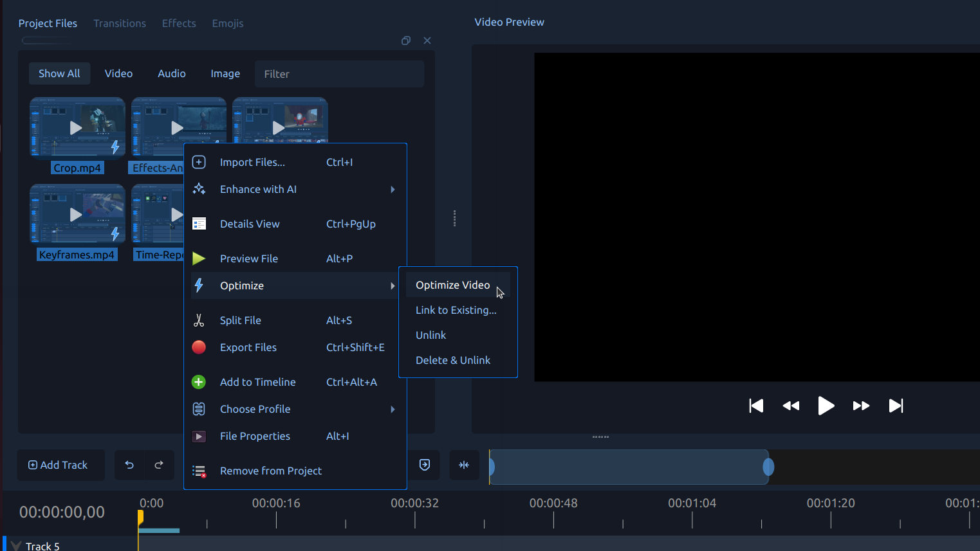Viewport: 980px width, 551px height.
Task: Select Optimize Video from the submenu
Action: pyautogui.click(x=452, y=285)
